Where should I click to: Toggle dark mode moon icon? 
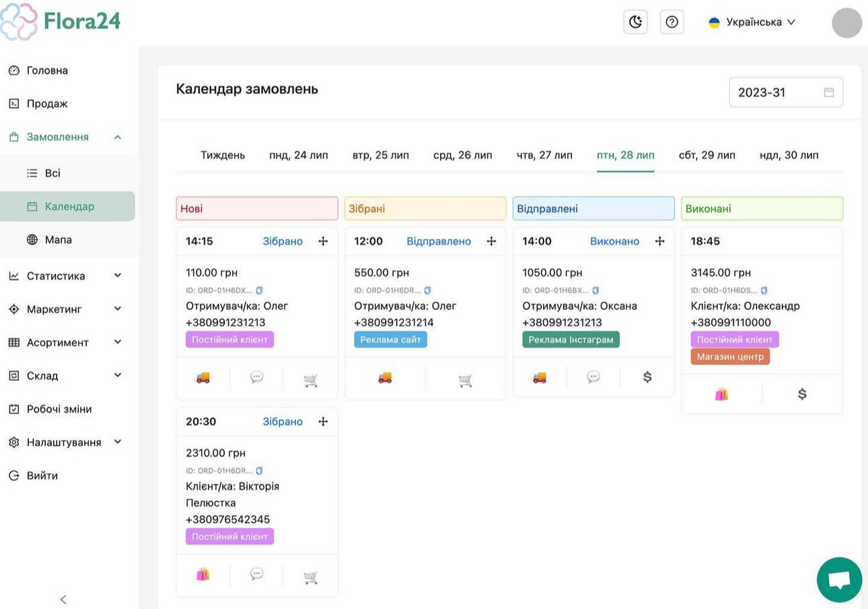click(x=635, y=22)
